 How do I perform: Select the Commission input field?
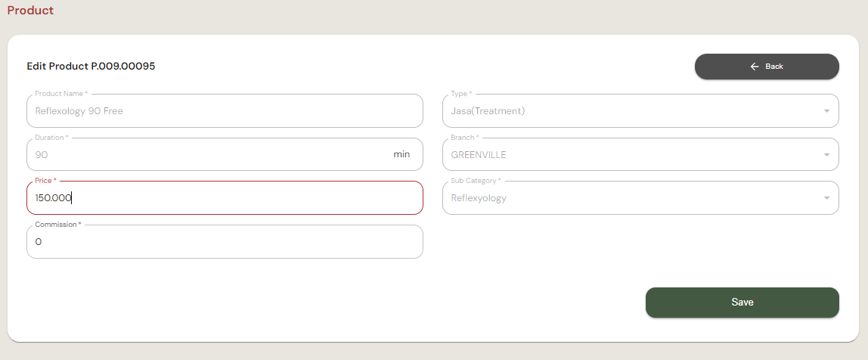click(x=225, y=242)
